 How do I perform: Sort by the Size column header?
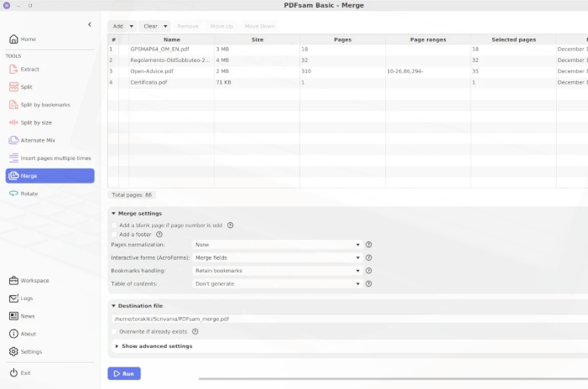pos(258,39)
